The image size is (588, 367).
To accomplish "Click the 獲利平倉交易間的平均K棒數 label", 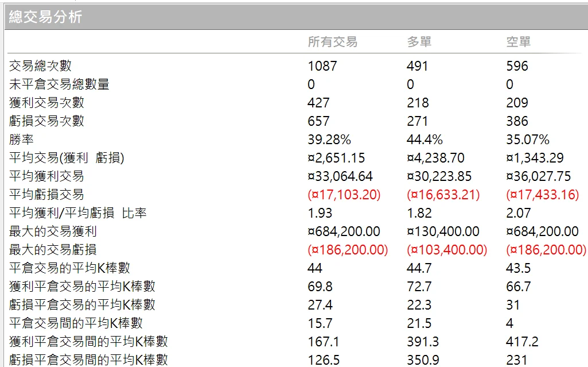I will 88,342.
